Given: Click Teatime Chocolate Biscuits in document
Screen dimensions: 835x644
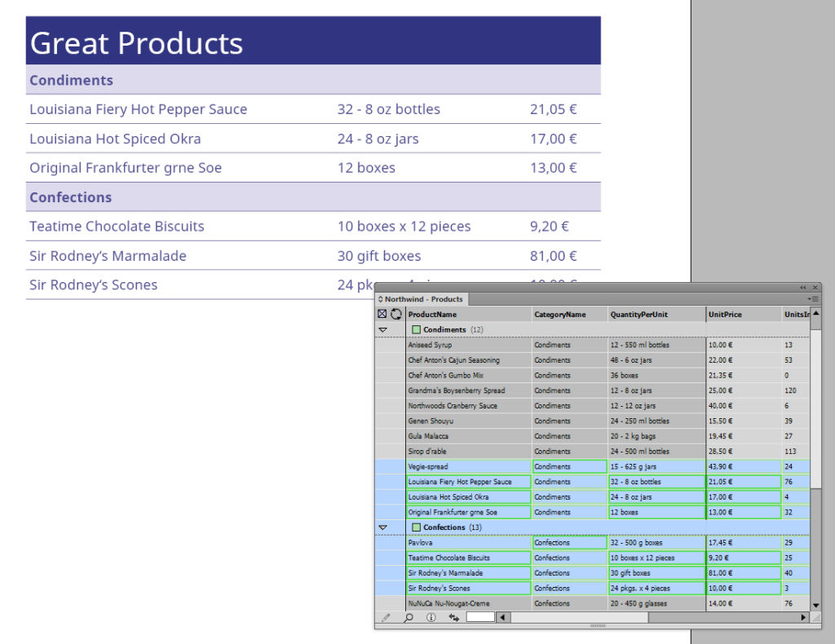Looking at the screenshot, I should 117,226.
